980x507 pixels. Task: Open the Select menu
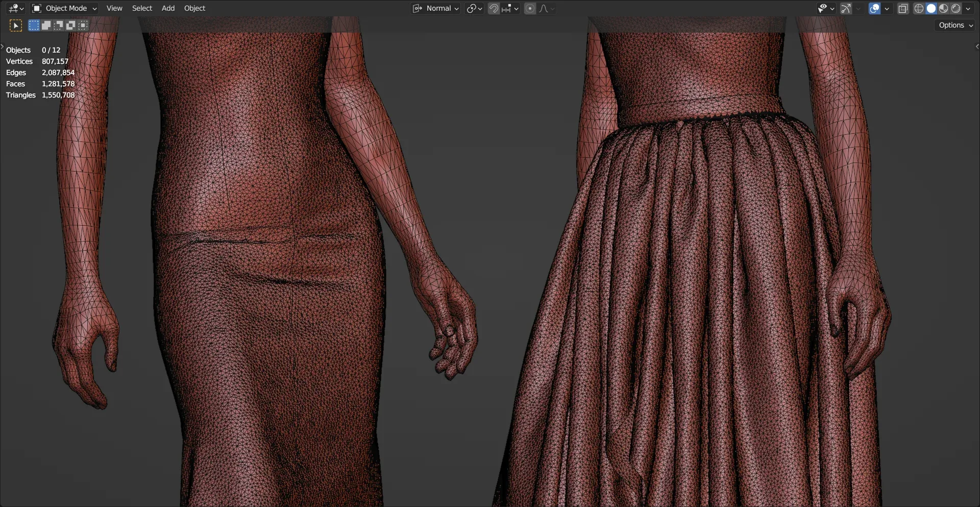point(142,8)
